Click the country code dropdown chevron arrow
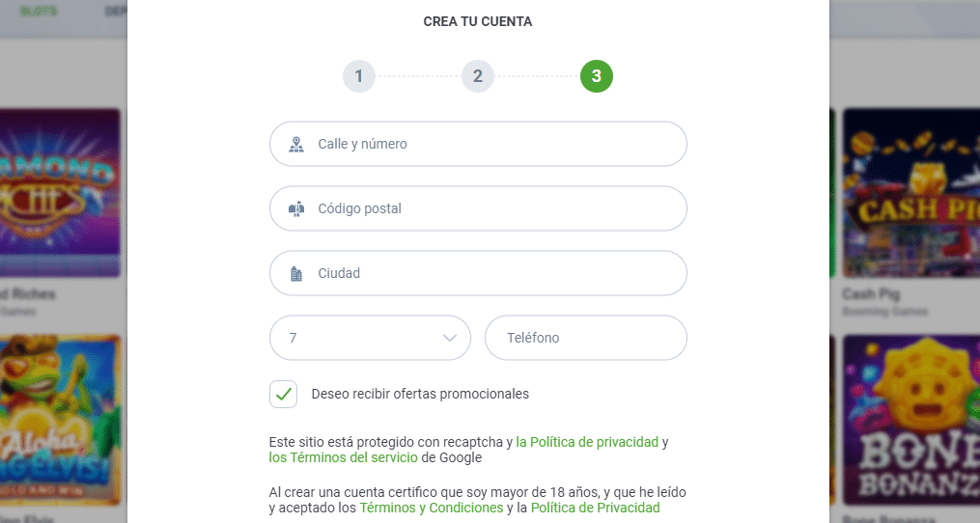This screenshot has width=980, height=523. (449, 338)
